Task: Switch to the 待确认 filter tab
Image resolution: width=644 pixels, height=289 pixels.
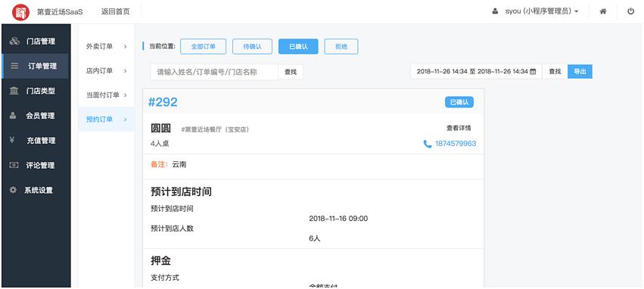Action: tap(252, 46)
